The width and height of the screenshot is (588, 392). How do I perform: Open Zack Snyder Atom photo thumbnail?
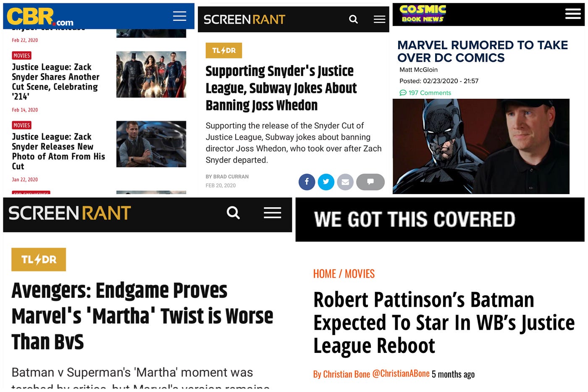pos(151,144)
